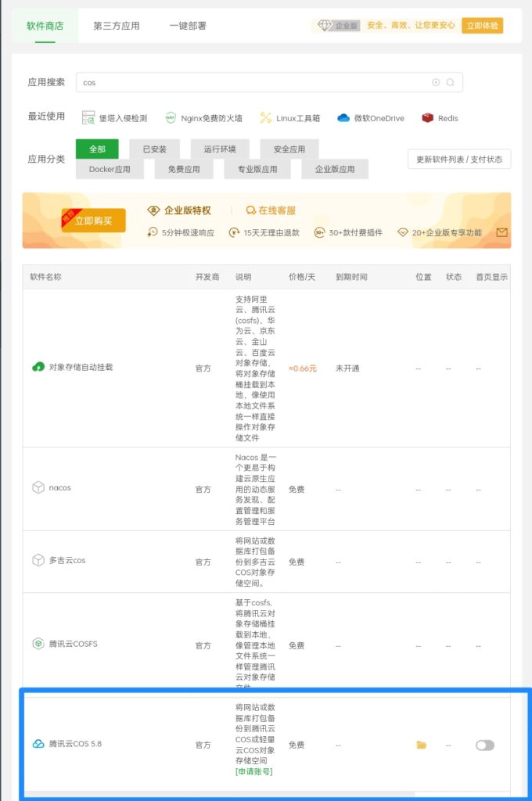Switch to the 软件商店 tab
This screenshot has height=801, width=532.
tap(45, 26)
